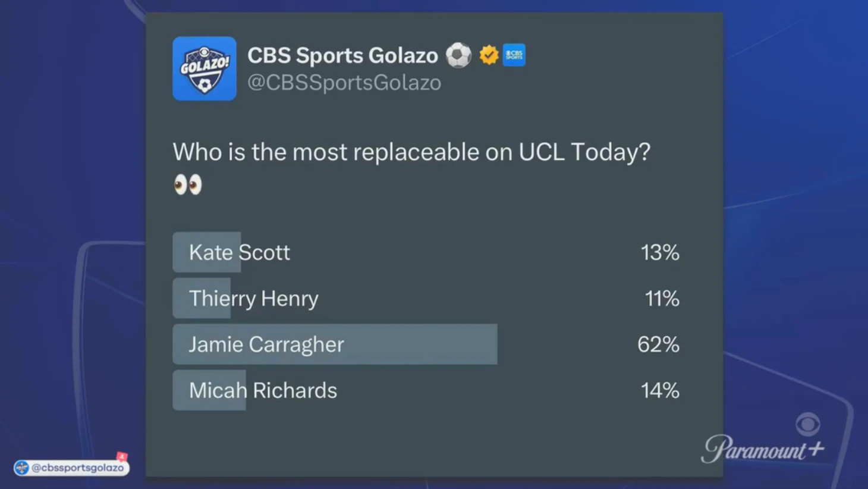Click the @cbssportsgolazo tag at the bottom left
The width and height of the screenshot is (868, 489).
coord(77,468)
